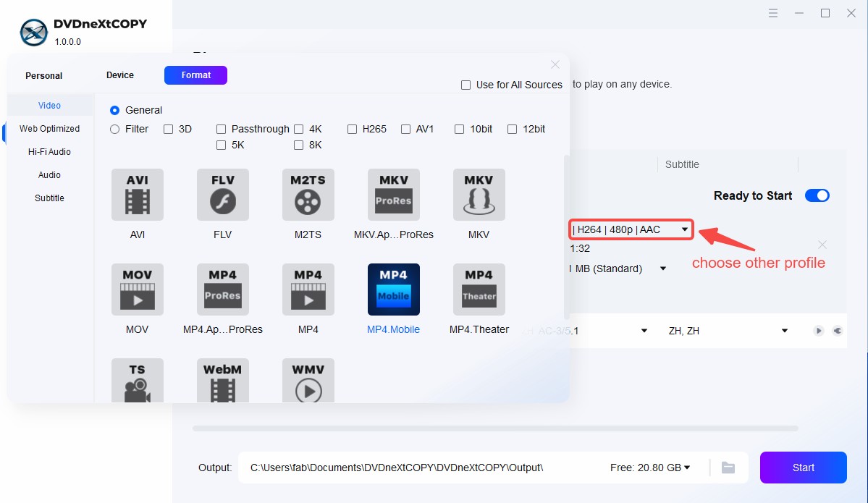Click round icon right of the play button
Image resolution: width=868 pixels, height=503 pixels.
click(x=838, y=331)
